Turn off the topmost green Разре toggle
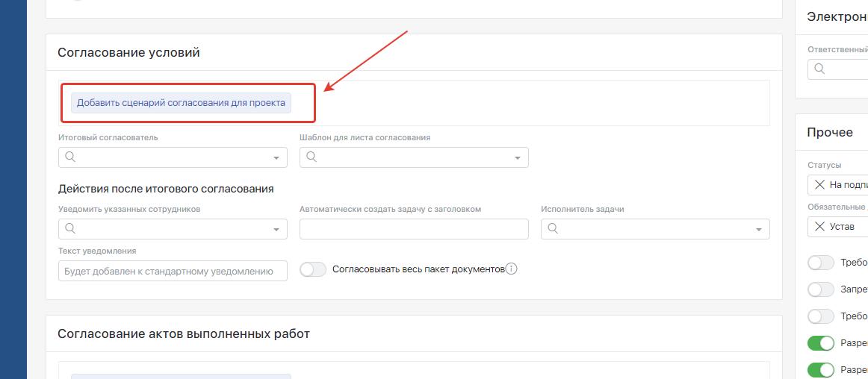 (x=821, y=343)
